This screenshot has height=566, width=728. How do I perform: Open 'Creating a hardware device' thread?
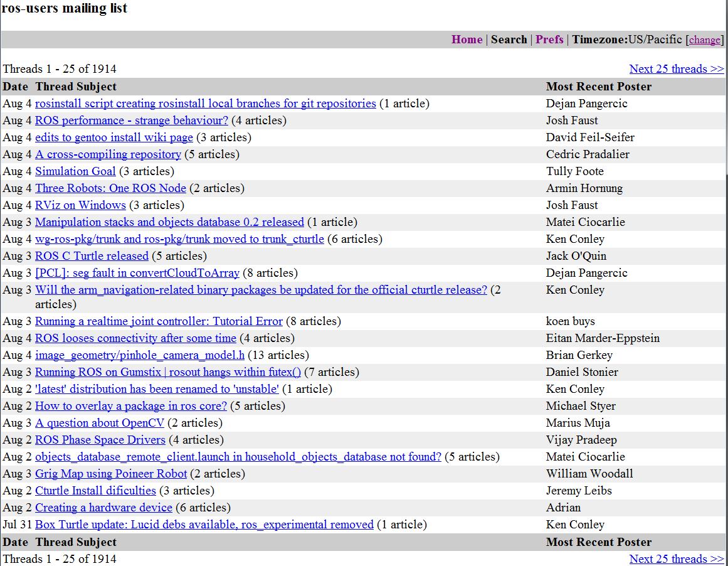[x=103, y=508]
